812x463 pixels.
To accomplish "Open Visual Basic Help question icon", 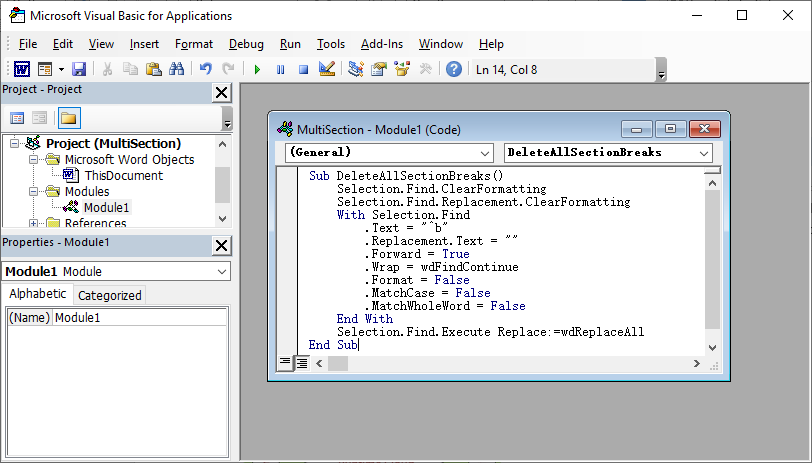I will click(x=454, y=69).
